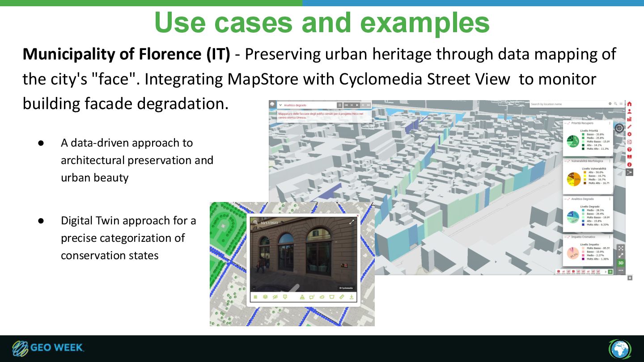Image resolution: width=644 pixels, height=362 pixels.
Task: Open the user login icon
Action: [629, 111]
